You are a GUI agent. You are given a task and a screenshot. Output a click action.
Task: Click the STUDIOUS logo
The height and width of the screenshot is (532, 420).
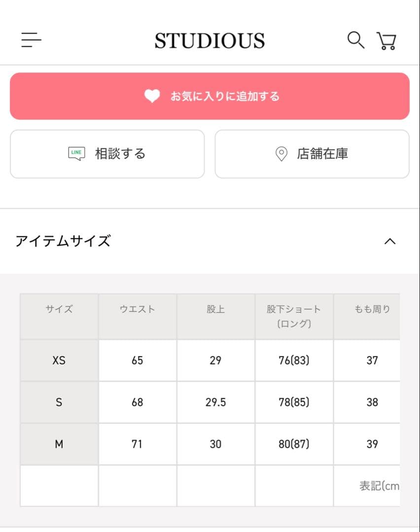pyautogui.click(x=210, y=40)
